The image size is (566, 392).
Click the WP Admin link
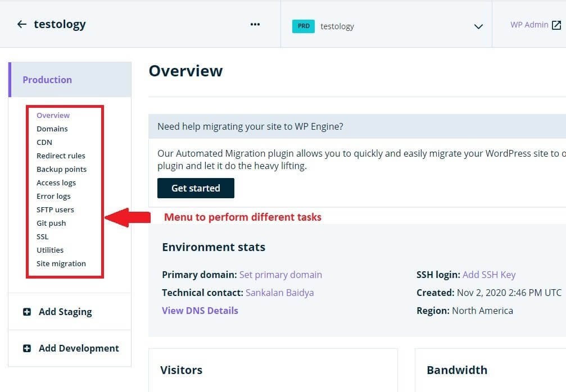[x=529, y=25]
